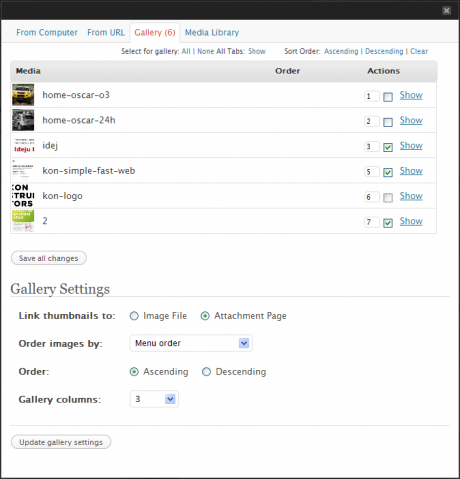
Task: Click the kon-logo title text
Action: [x=62, y=196]
